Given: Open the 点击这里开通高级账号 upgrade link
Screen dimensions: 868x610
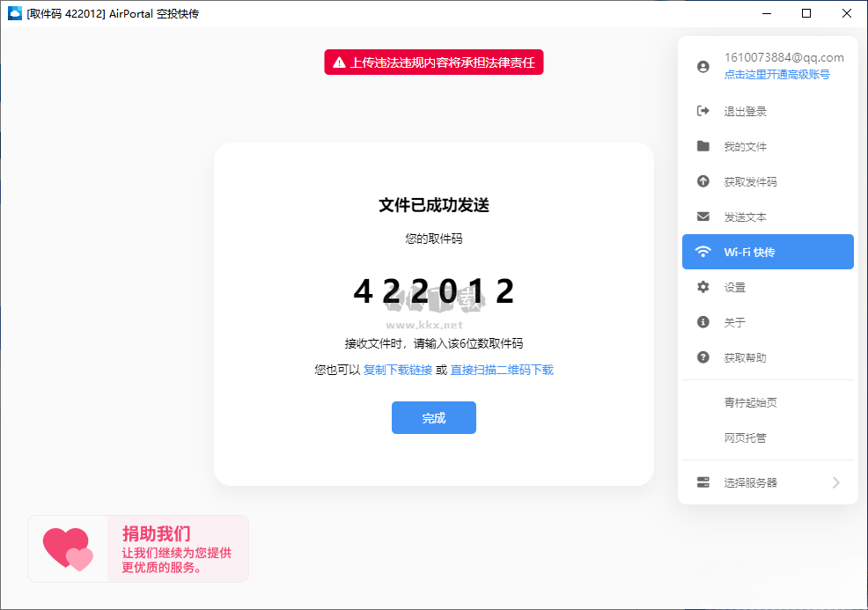Looking at the screenshot, I should (x=778, y=75).
